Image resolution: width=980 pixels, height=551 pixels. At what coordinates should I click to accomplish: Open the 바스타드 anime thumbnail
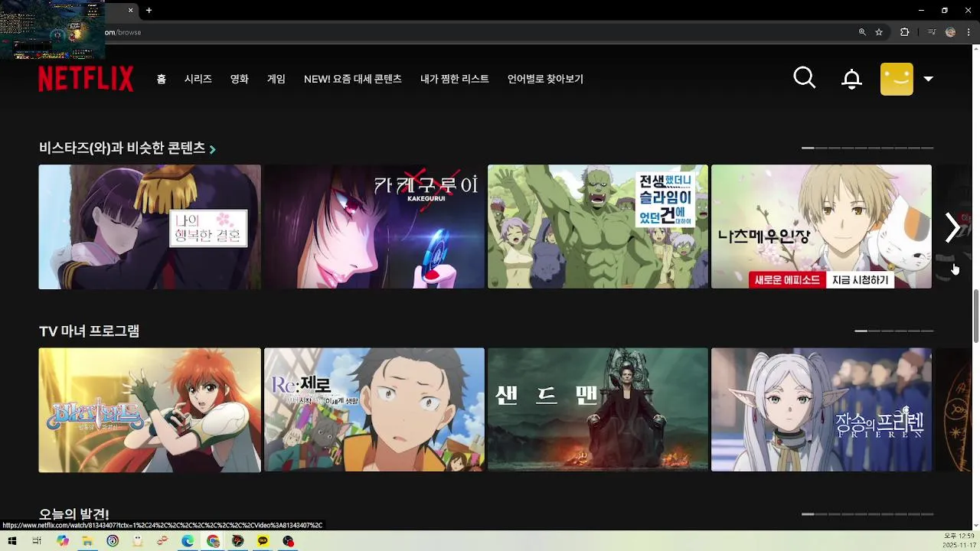(x=150, y=410)
